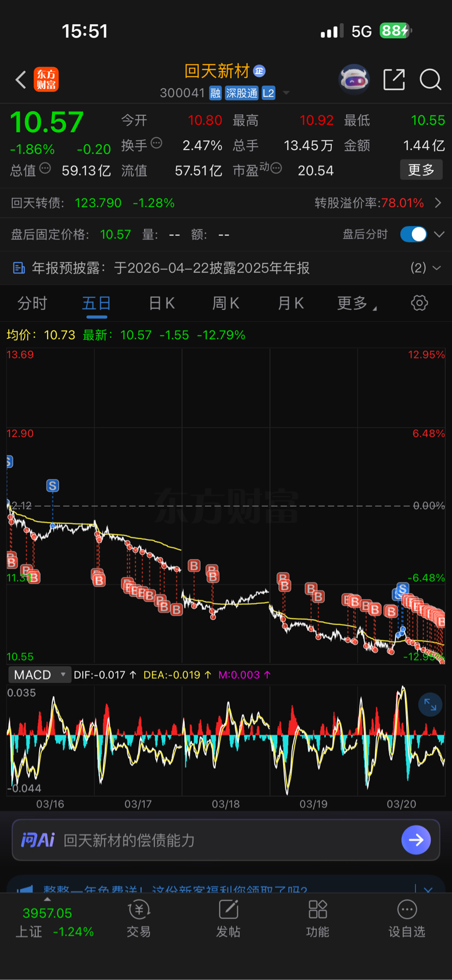This screenshot has height=980, width=452.
Task: Tap the share export icon
Action: pos(394,79)
